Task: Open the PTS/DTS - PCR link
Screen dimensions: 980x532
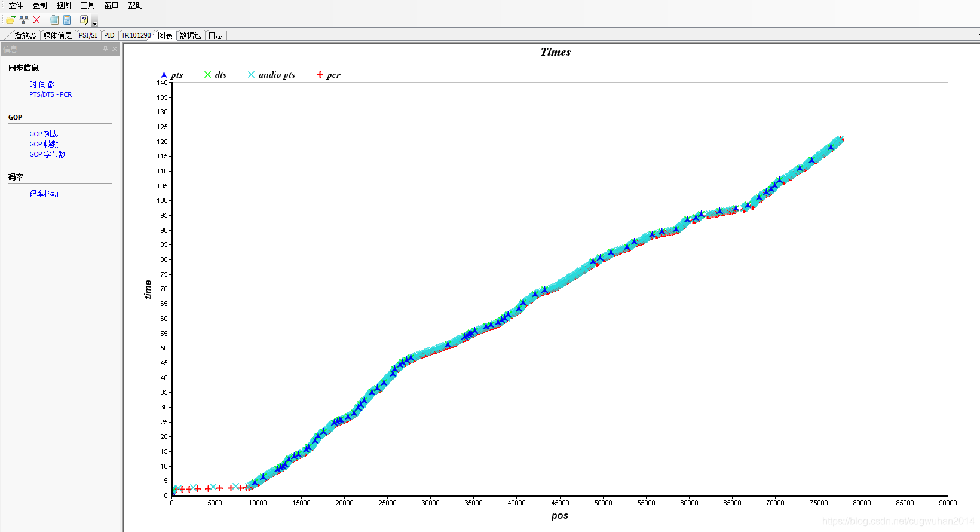Action: pos(50,94)
